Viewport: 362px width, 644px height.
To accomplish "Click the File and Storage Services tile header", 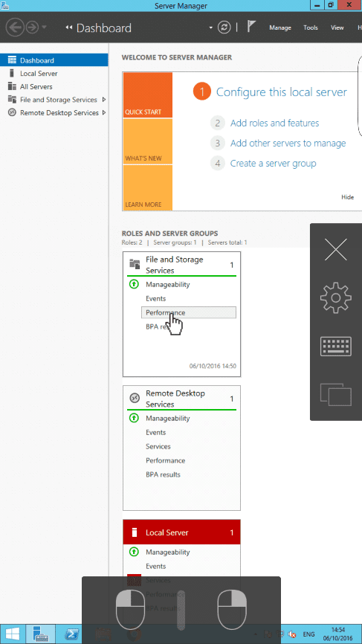I will click(181, 265).
